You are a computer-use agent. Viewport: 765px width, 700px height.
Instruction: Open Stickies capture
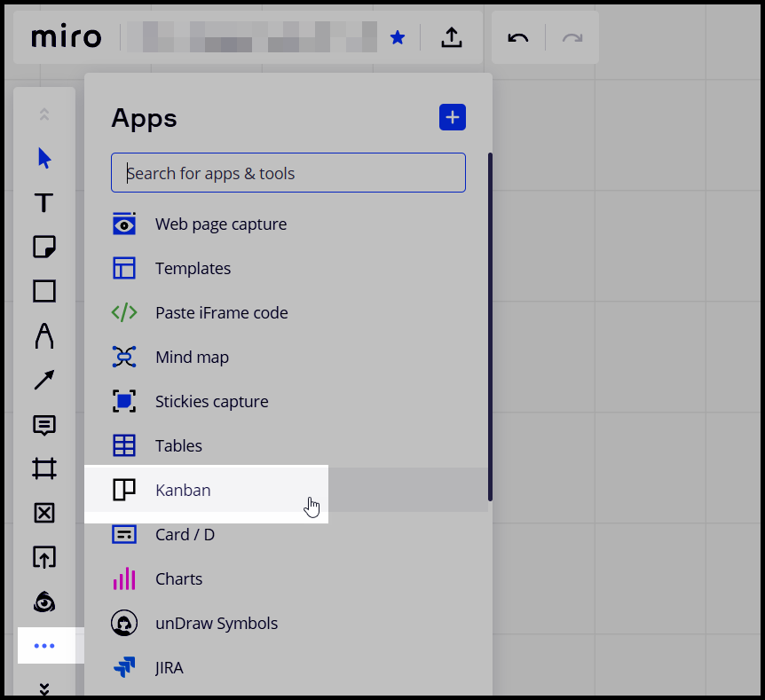click(286, 402)
